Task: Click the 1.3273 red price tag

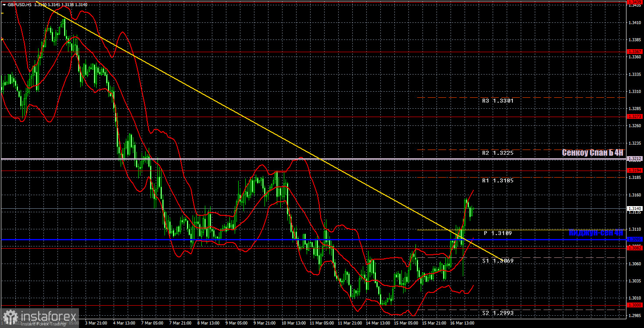Action: click(x=635, y=117)
